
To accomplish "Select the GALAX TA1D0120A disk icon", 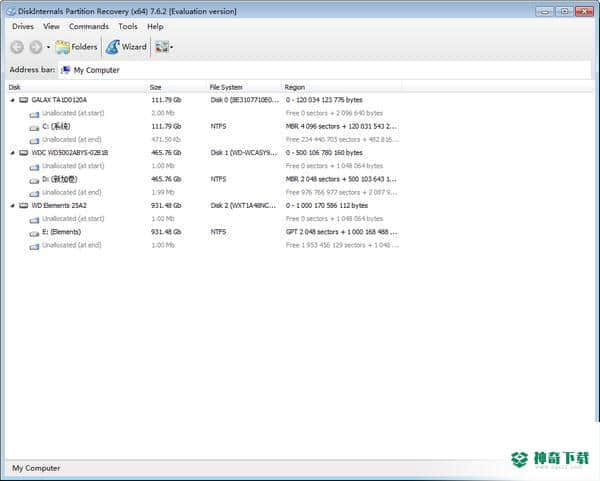I will [x=24, y=100].
